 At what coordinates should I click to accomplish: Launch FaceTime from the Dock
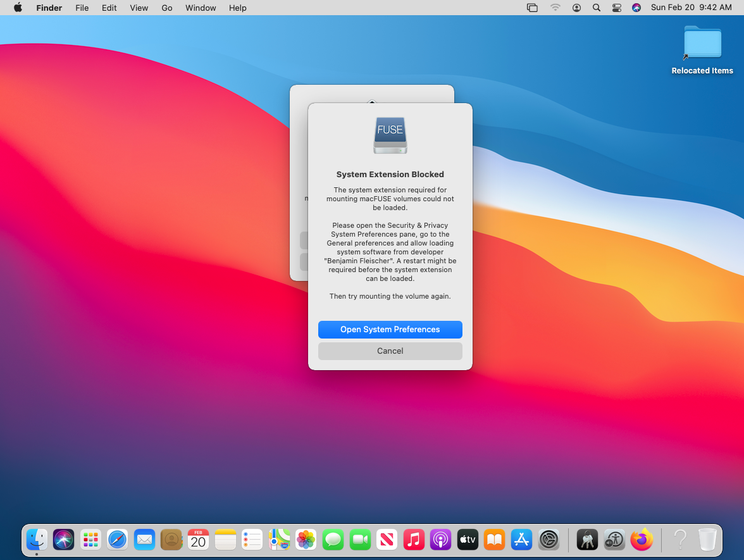(x=360, y=540)
